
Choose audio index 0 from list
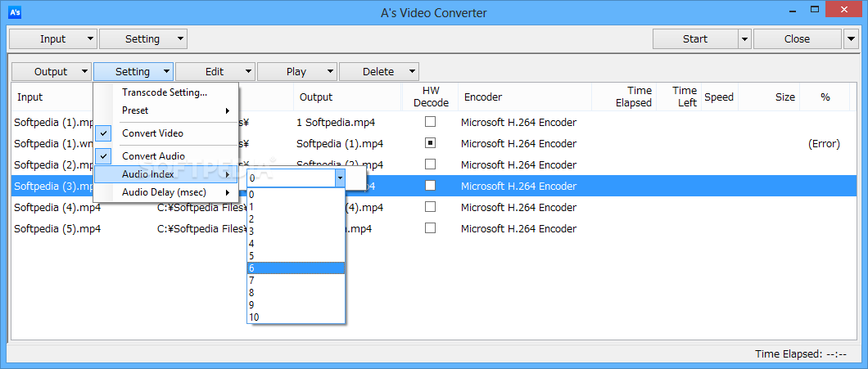point(296,194)
